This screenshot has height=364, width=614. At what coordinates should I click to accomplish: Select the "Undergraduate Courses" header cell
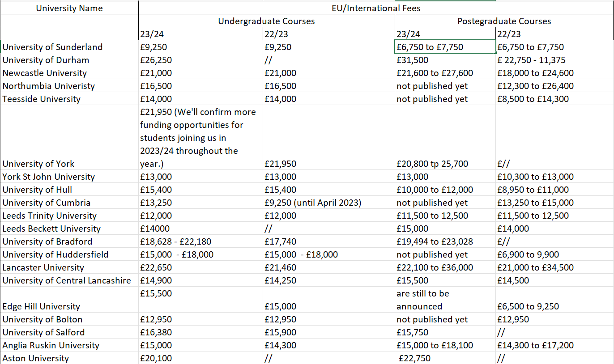pyautogui.click(x=266, y=21)
